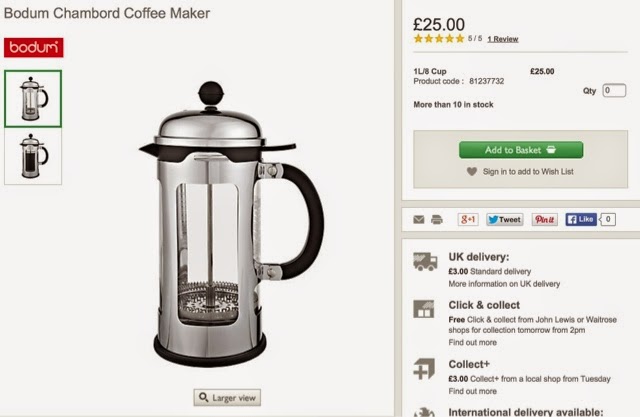Viewport: 640px width, 417px height.
Task: Pin the product with Pin it
Action: coord(544,220)
